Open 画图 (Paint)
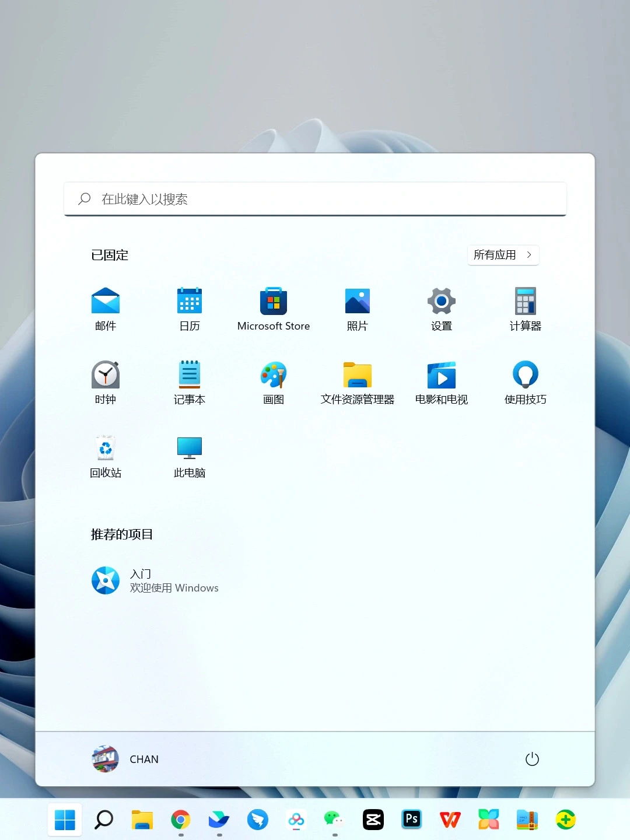 point(273,382)
